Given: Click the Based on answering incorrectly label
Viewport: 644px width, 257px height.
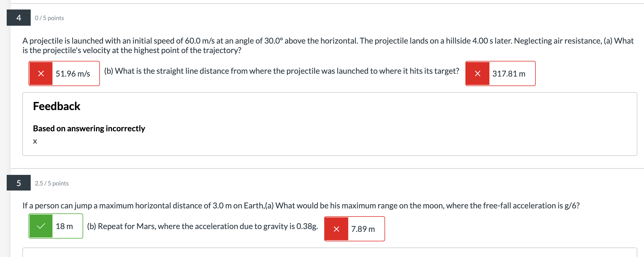Looking at the screenshot, I should 89,128.
